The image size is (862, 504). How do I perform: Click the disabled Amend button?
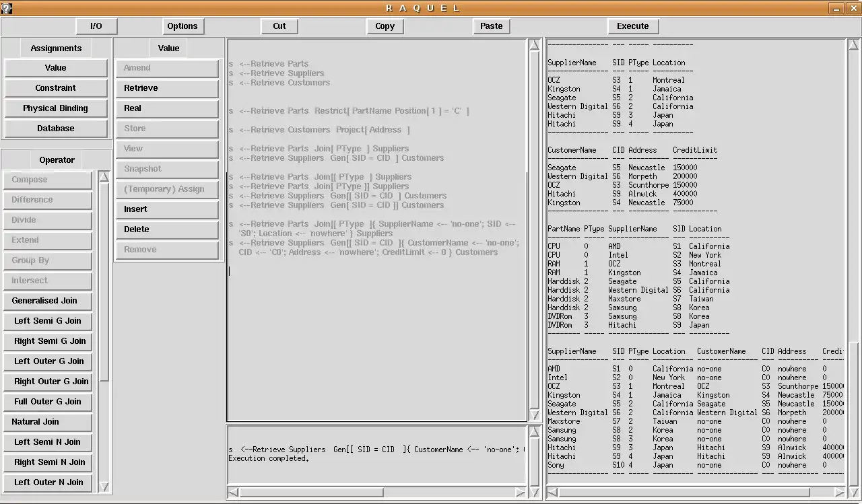(167, 68)
